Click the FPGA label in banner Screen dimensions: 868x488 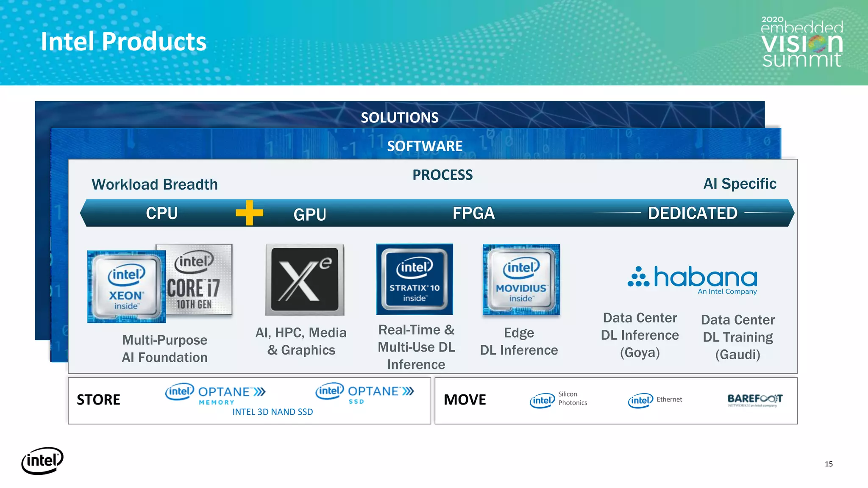(473, 213)
